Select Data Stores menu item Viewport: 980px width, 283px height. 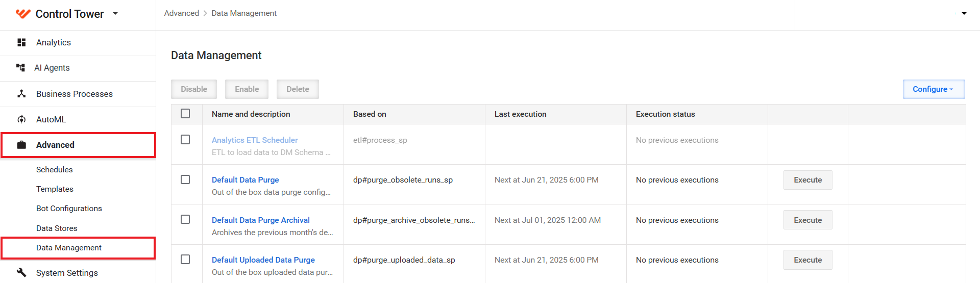point(57,228)
